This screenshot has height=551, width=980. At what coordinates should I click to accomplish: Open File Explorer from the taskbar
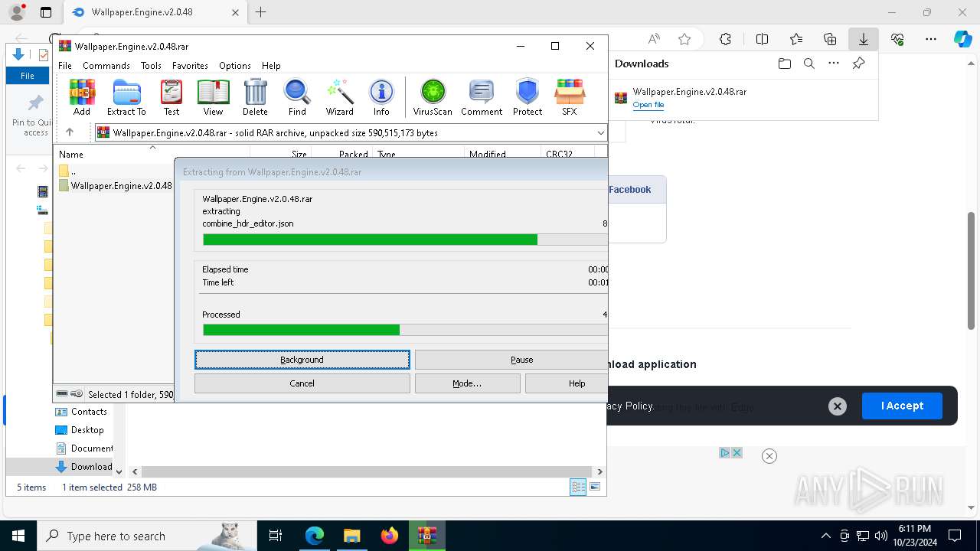point(351,536)
